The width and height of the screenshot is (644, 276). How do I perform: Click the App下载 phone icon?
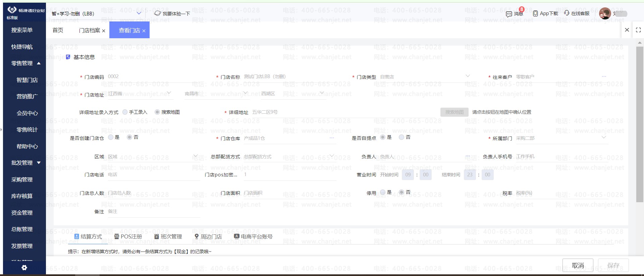(x=535, y=13)
